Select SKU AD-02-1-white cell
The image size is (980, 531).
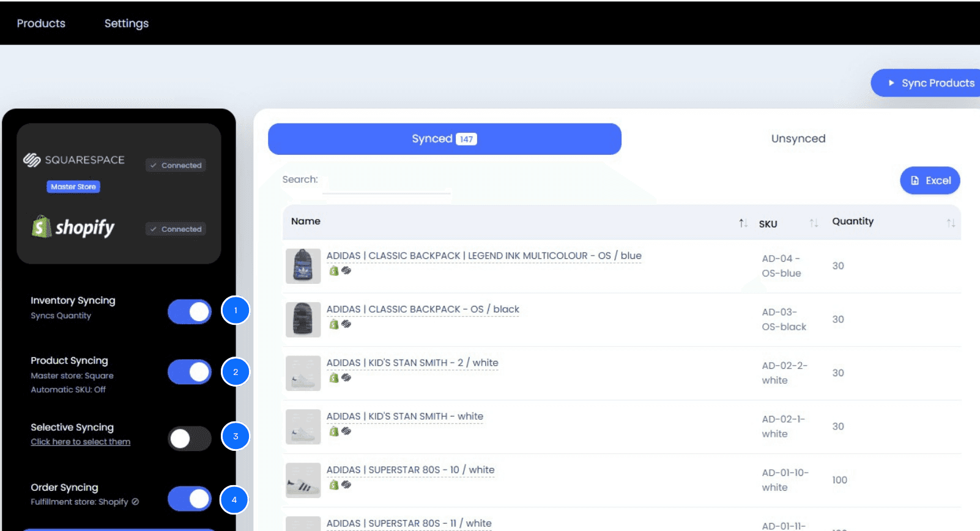pyautogui.click(x=783, y=426)
